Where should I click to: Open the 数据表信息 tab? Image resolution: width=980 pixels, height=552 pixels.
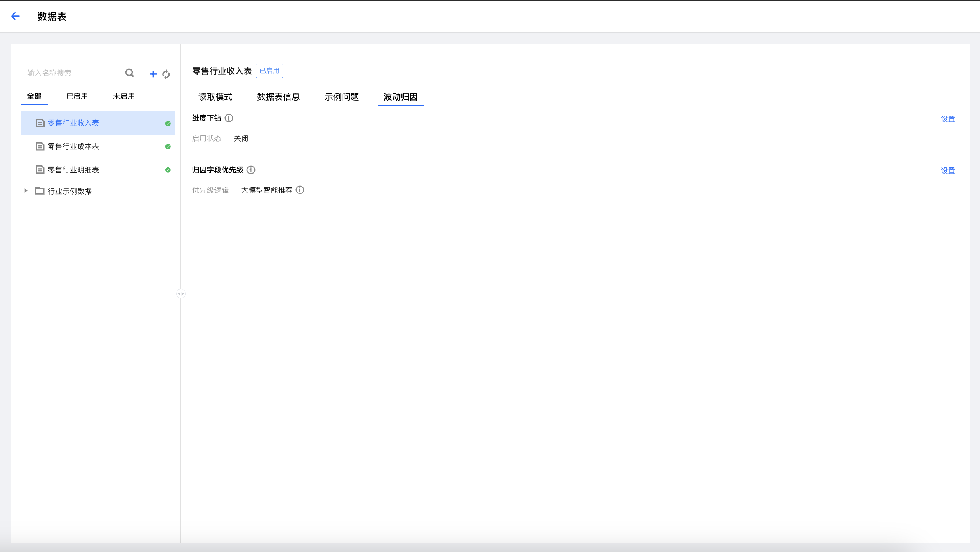click(278, 97)
